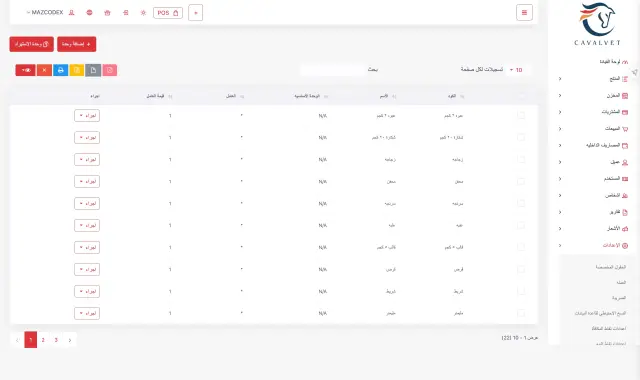640x380 pixels.
Task: Click the orange X delete button
Action: tap(44, 70)
